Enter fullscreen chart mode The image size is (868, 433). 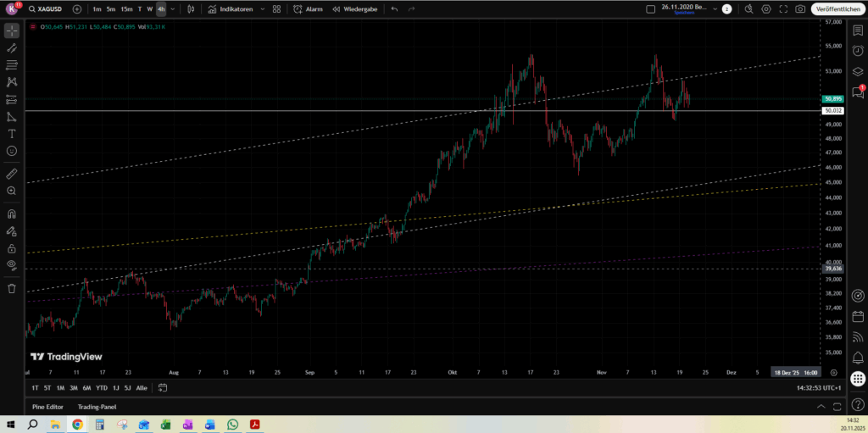click(x=783, y=8)
